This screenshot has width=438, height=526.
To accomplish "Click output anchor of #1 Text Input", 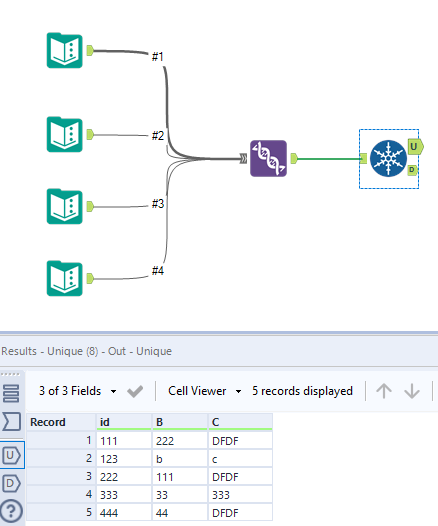I will click(90, 51).
